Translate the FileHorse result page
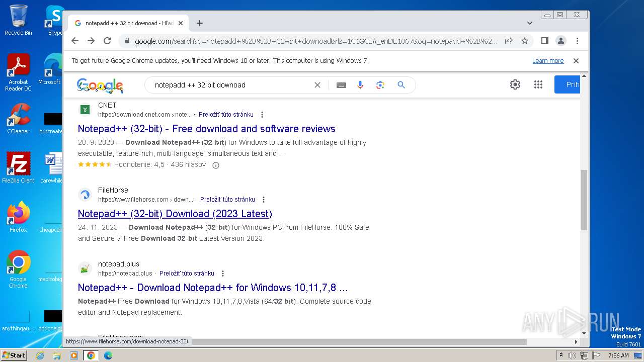 click(227, 200)
